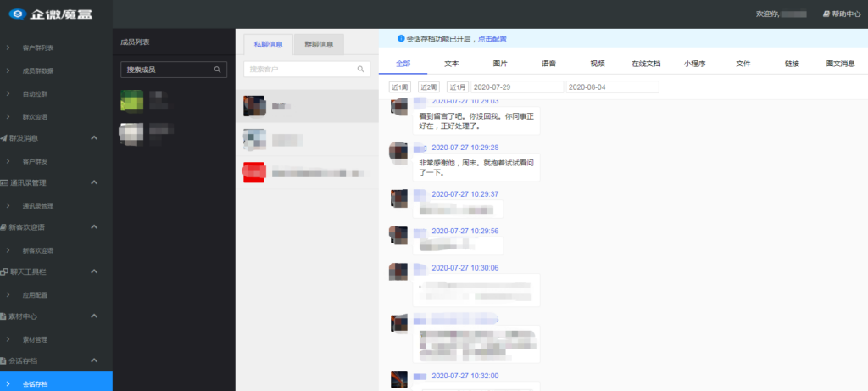Screen dimensions: 868x391
Task: Click the paper-plane icon beside 群发消息
Action: pyautogui.click(x=4, y=137)
